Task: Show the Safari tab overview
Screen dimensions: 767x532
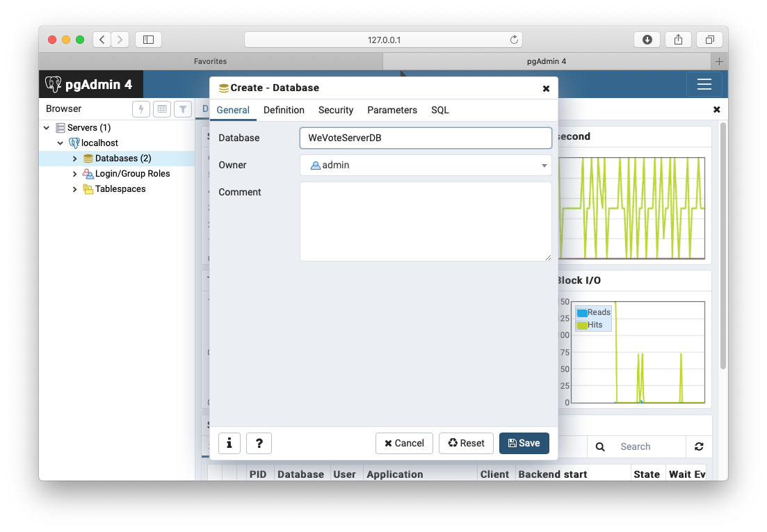Action: tap(710, 40)
